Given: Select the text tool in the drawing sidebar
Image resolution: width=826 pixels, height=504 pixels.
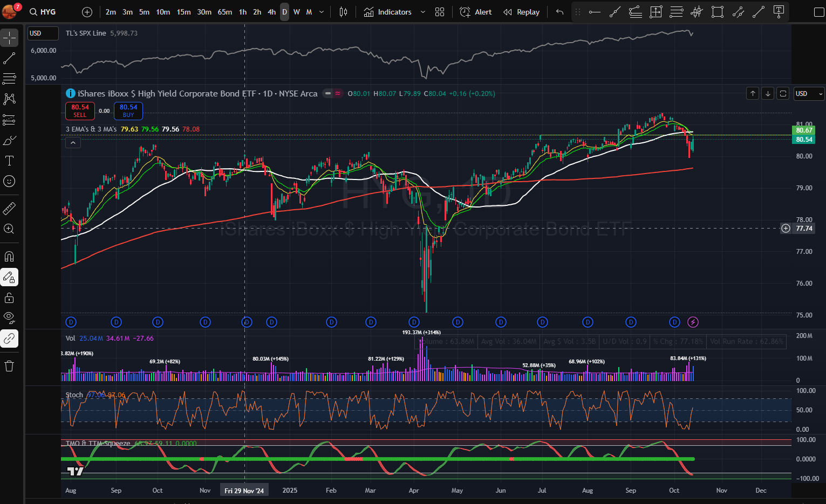Looking at the screenshot, I should (x=9, y=161).
